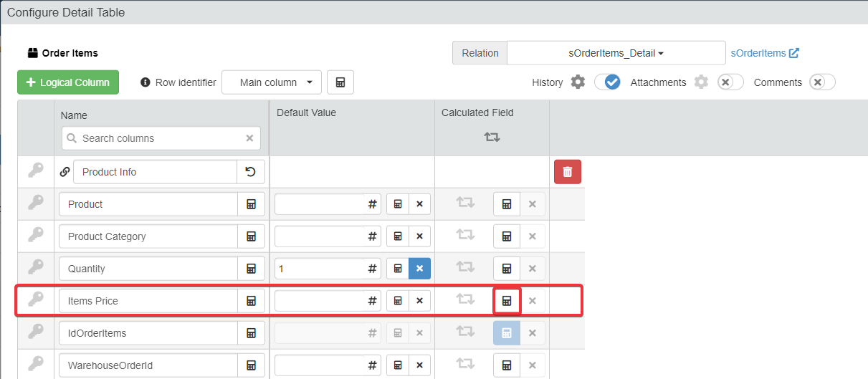Screen dimensions: 868x379
Task: Add a new Logical Column
Action: [68, 82]
